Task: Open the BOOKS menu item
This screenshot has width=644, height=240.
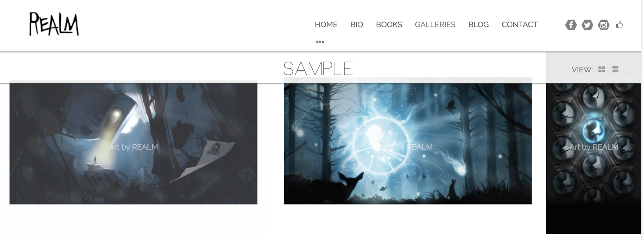Action: pos(389,25)
